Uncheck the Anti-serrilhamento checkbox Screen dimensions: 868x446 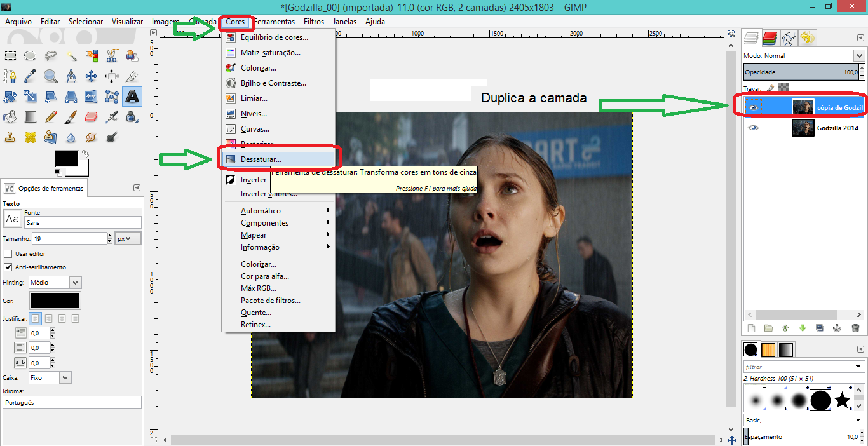(x=8, y=267)
